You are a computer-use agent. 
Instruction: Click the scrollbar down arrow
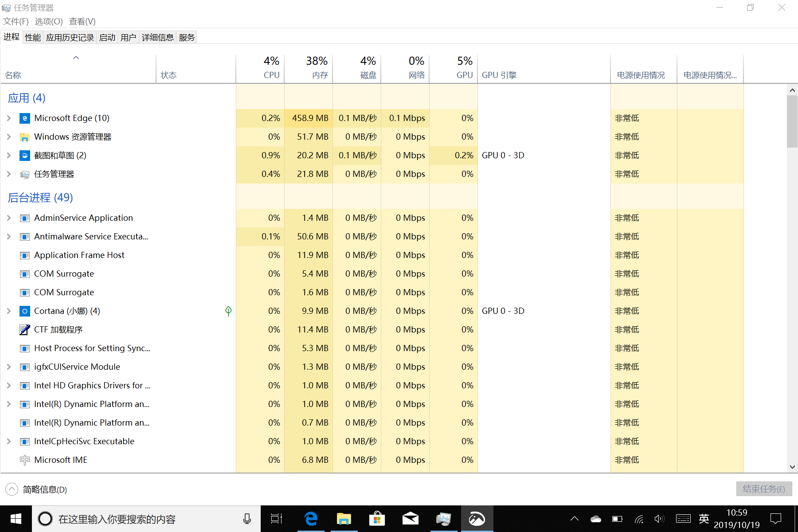(792, 467)
